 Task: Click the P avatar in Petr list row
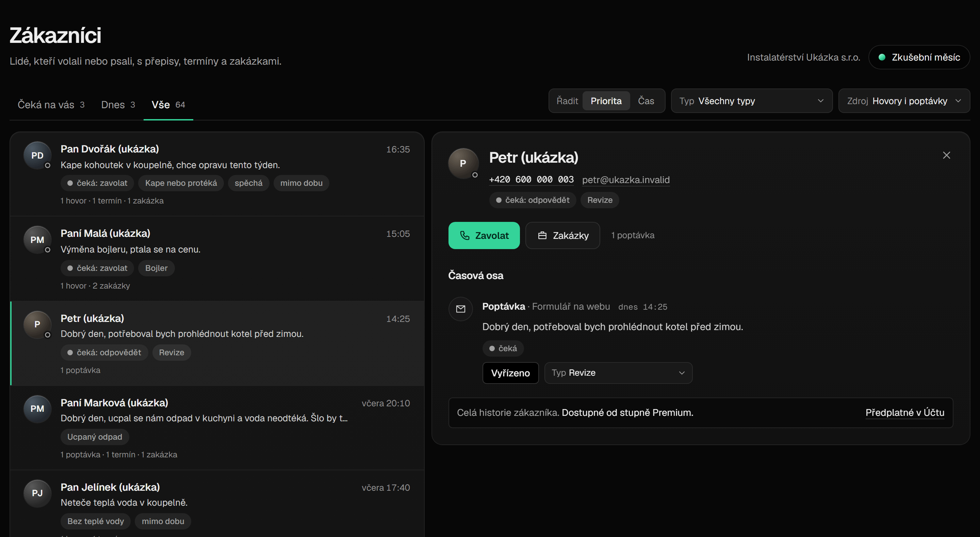click(37, 324)
